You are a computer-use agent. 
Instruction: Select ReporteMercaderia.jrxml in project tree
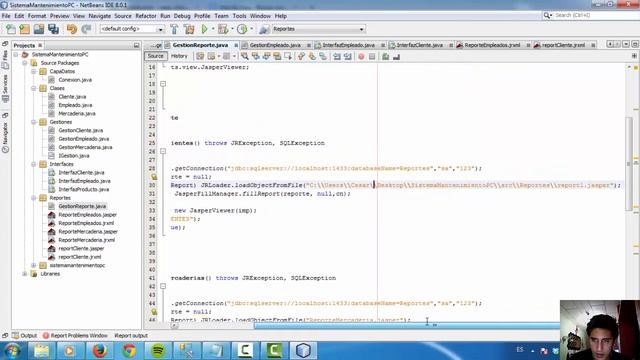pos(86,240)
